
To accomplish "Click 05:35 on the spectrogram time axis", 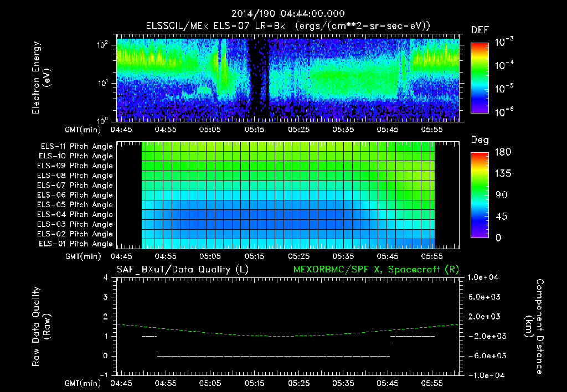I will pos(343,130).
